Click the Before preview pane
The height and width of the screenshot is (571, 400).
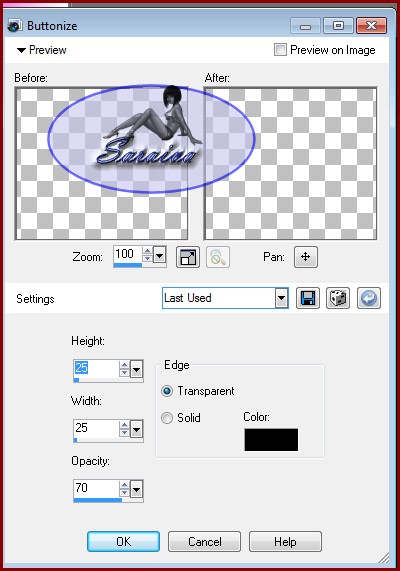point(101,164)
